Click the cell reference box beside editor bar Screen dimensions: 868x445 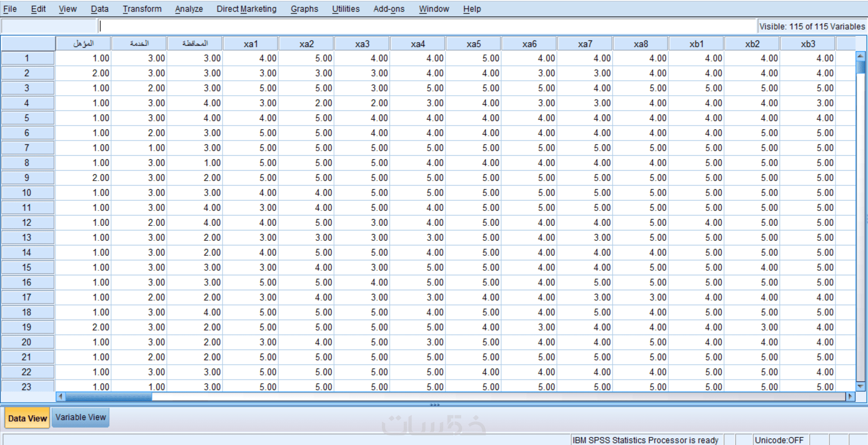point(49,26)
